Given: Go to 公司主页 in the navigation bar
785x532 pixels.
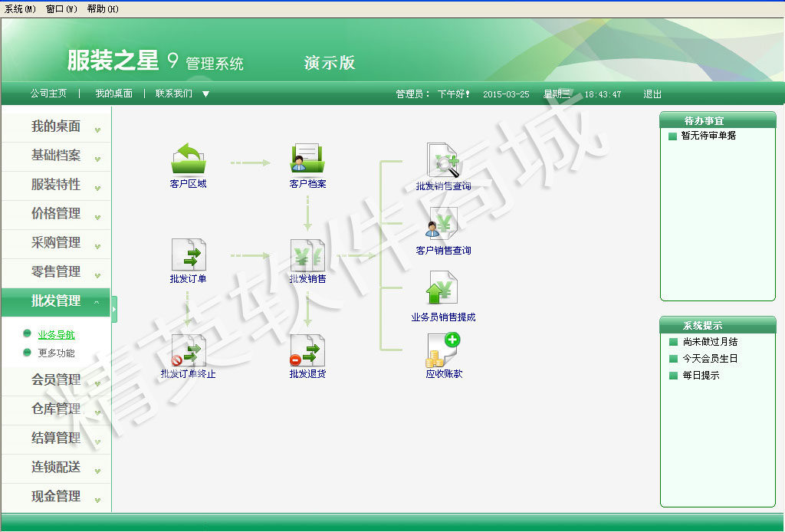Looking at the screenshot, I should (x=48, y=94).
